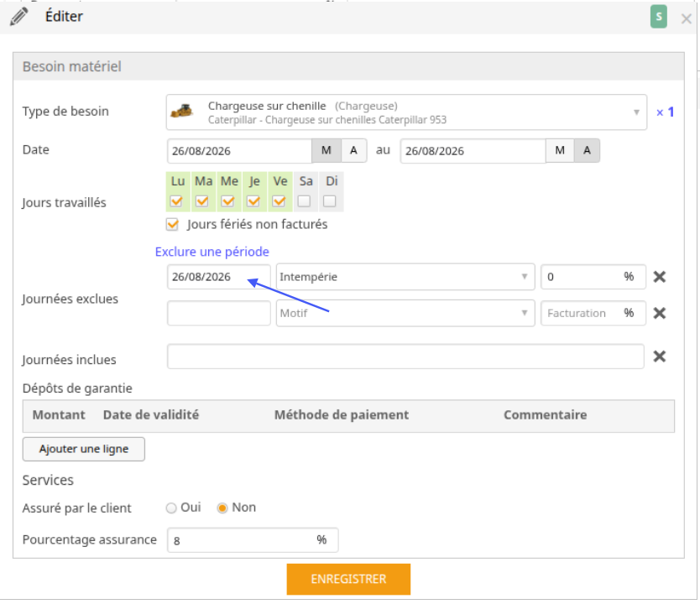Edit the end date field after 'au'

pos(473,151)
